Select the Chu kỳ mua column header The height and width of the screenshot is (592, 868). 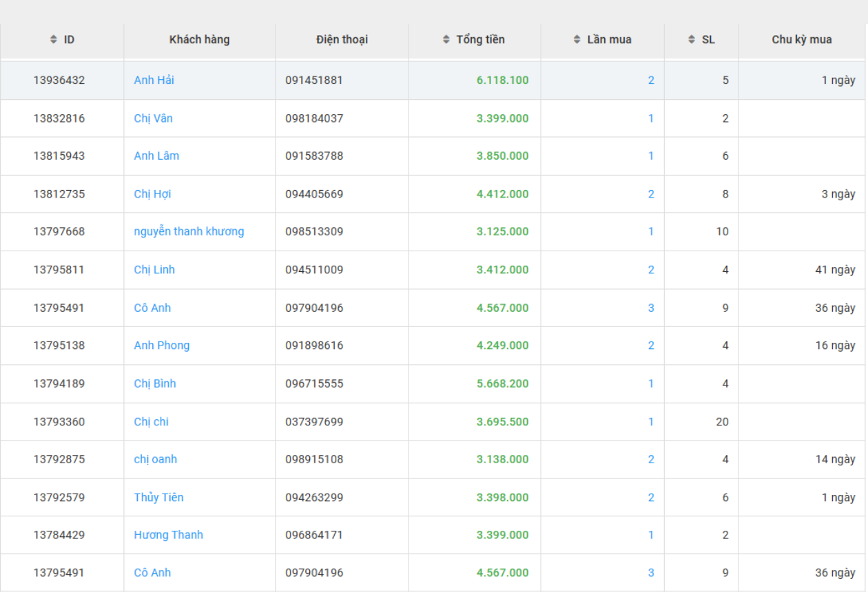coord(801,40)
